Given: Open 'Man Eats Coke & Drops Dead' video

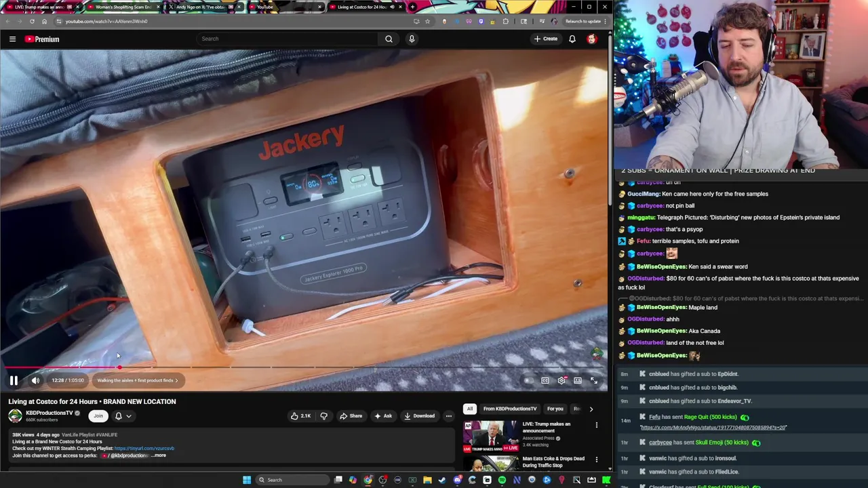Looking at the screenshot, I should point(553,462).
